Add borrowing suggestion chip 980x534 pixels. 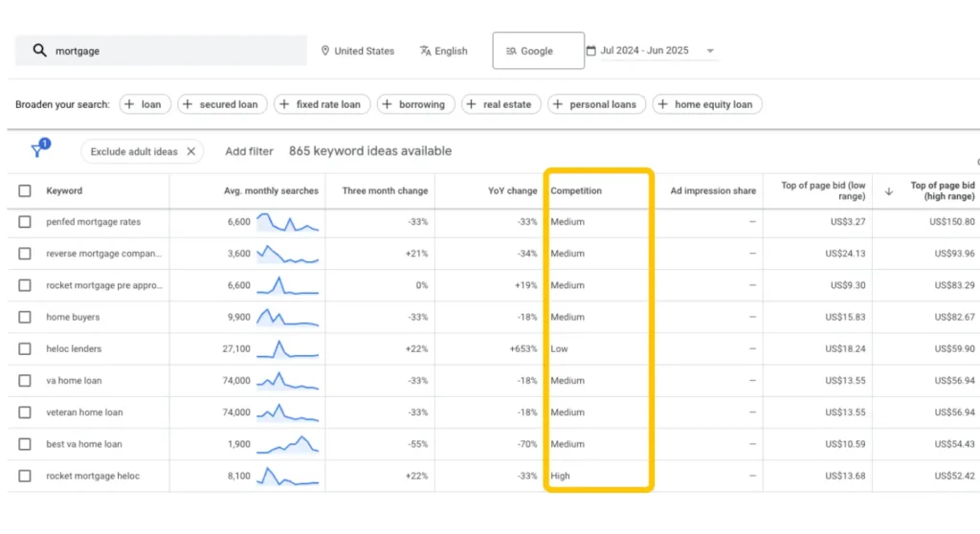coord(415,104)
